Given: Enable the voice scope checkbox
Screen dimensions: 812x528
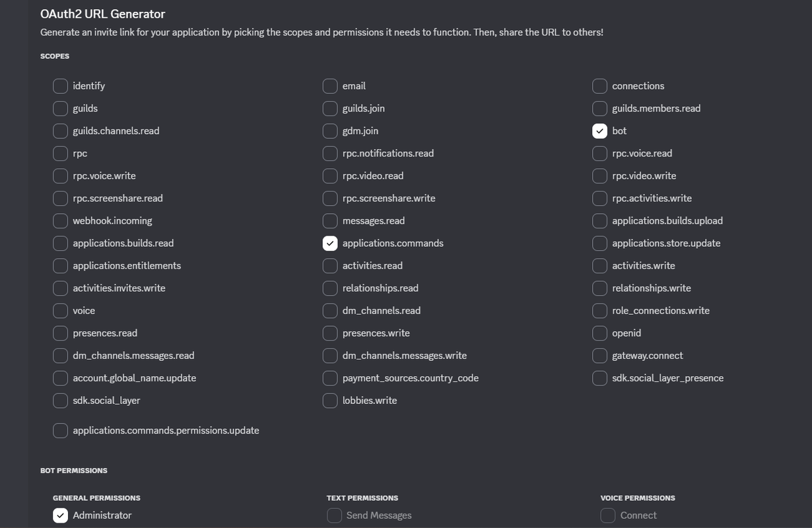Looking at the screenshot, I should click(x=60, y=310).
